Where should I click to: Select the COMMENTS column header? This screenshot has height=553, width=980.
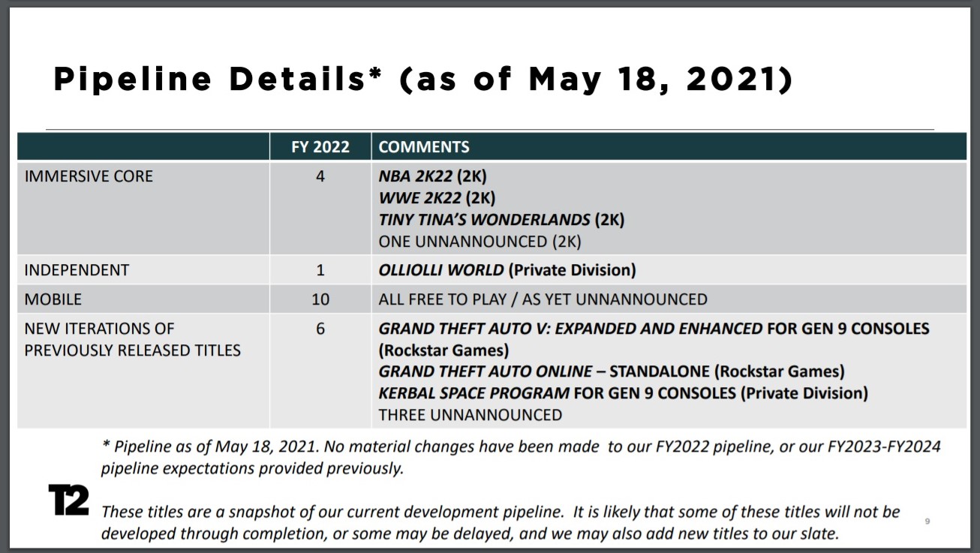tap(423, 147)
